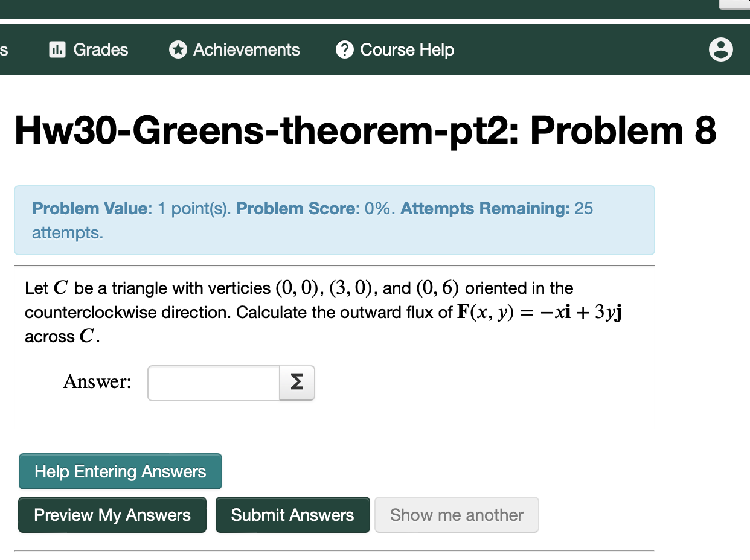The image size is (750, 560).
Task: Open account options with the person icon
Action: coord(721,50)
